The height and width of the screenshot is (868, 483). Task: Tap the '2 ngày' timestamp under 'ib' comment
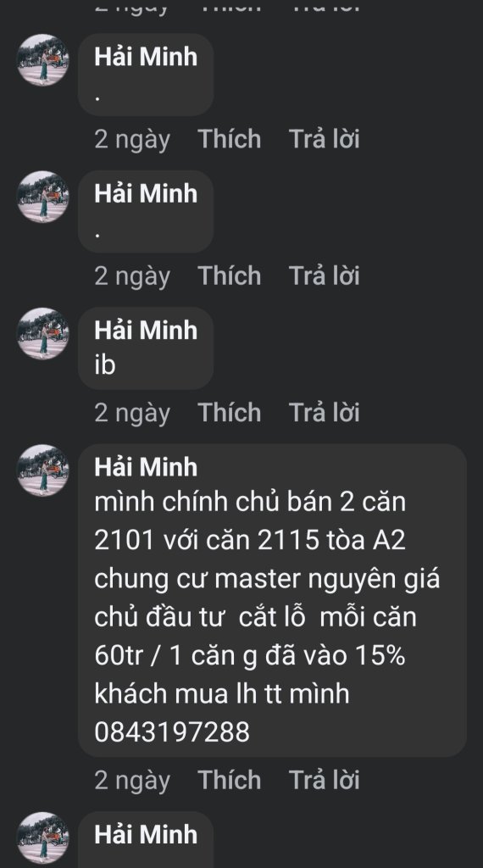131,413
